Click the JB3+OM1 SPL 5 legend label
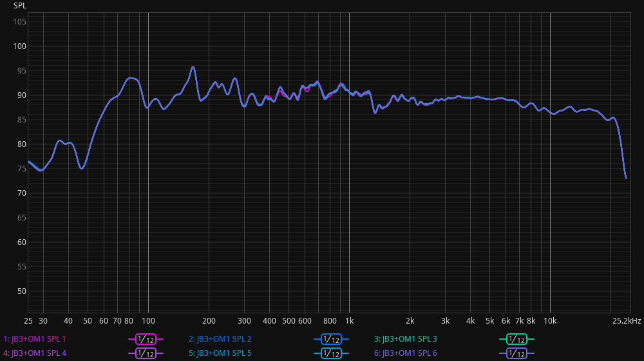 tap(220, 353)
